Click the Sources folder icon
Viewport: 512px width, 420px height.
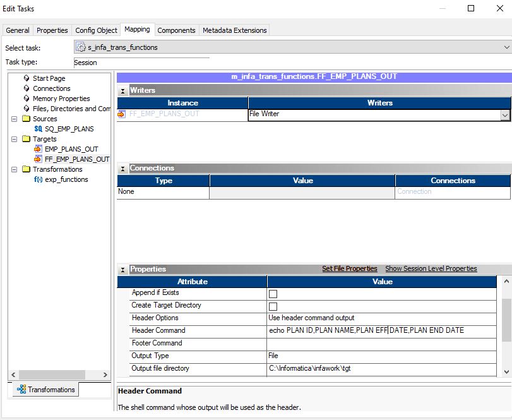point(26,118)
